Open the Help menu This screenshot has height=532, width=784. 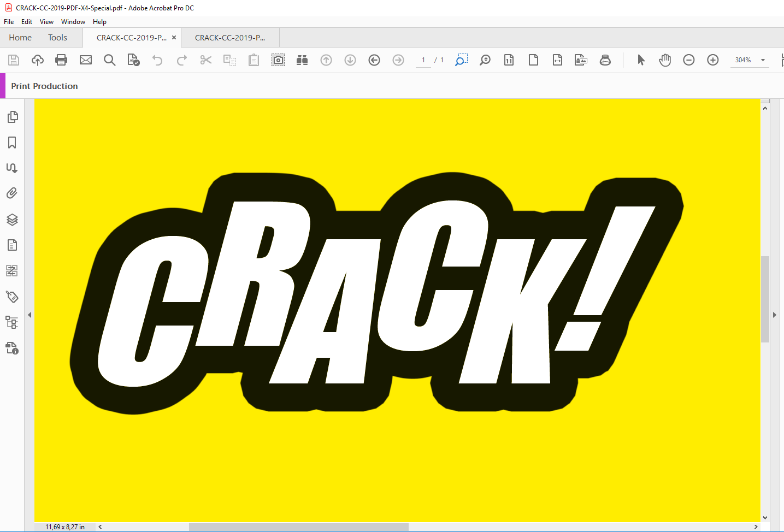click(x=99, y=22)
